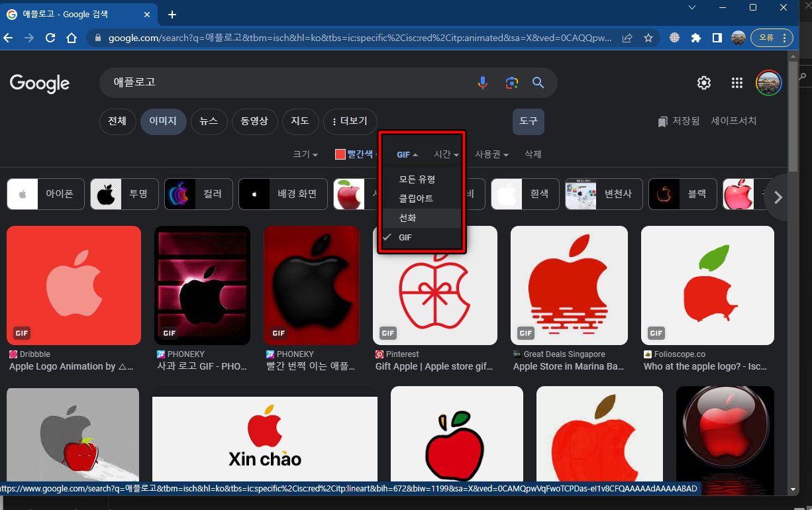Click the browser forward arrow
812x510 pixels.
29,38
